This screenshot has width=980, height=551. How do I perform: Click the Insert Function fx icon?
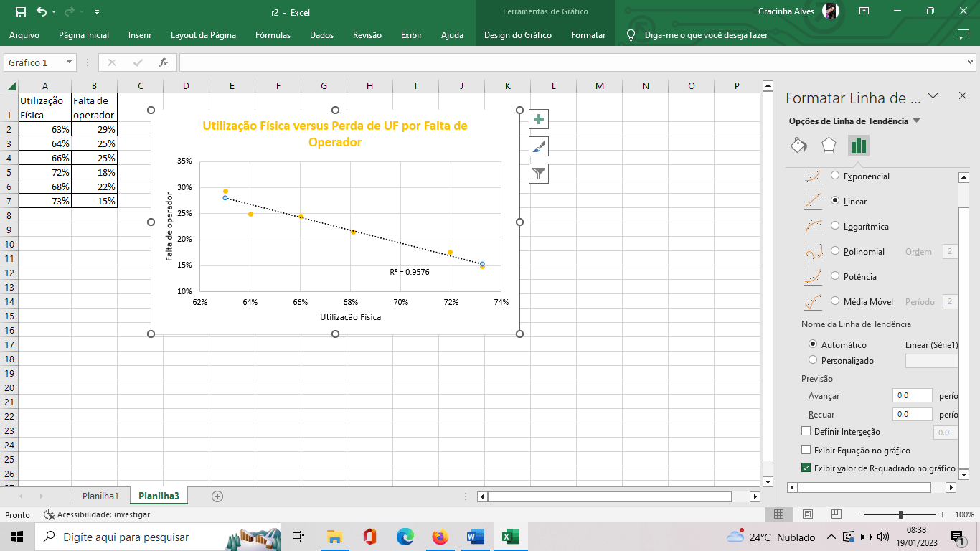point(164,62)
